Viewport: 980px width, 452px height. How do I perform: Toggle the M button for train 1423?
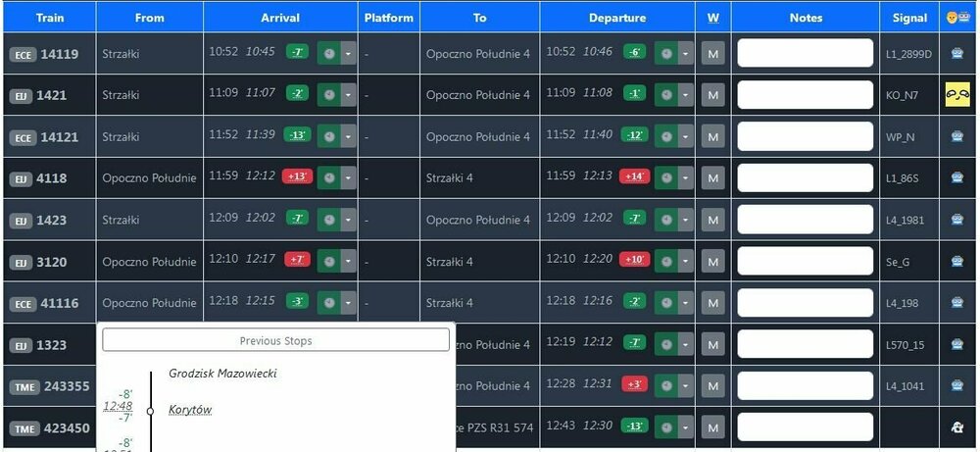712,220
